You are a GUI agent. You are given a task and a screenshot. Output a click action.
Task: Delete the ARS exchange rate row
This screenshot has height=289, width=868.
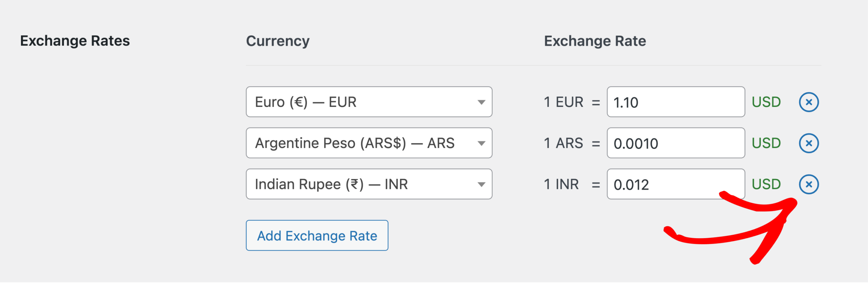[809, 143]
